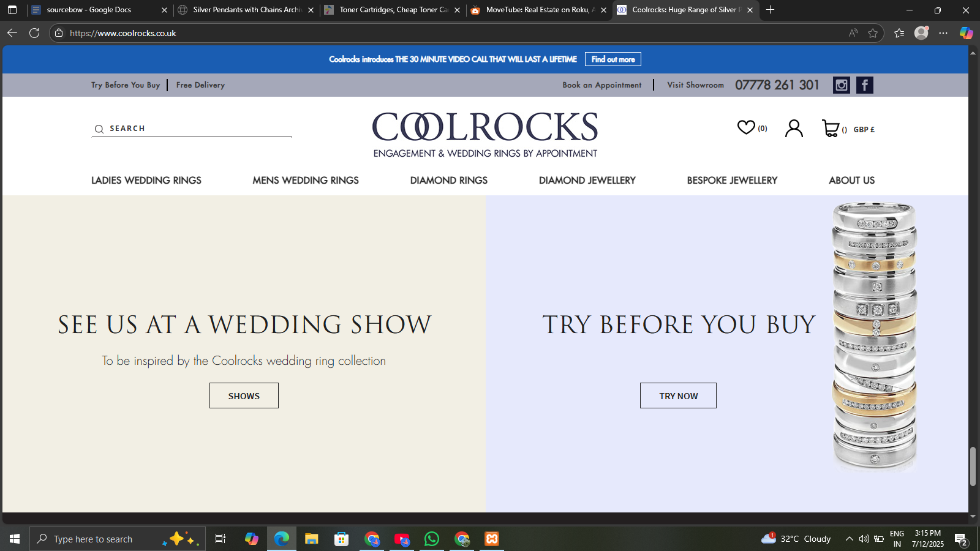The image size is (980, 551).
Task: Reload the page with refresh icon
Action: (x=34, y=33)
